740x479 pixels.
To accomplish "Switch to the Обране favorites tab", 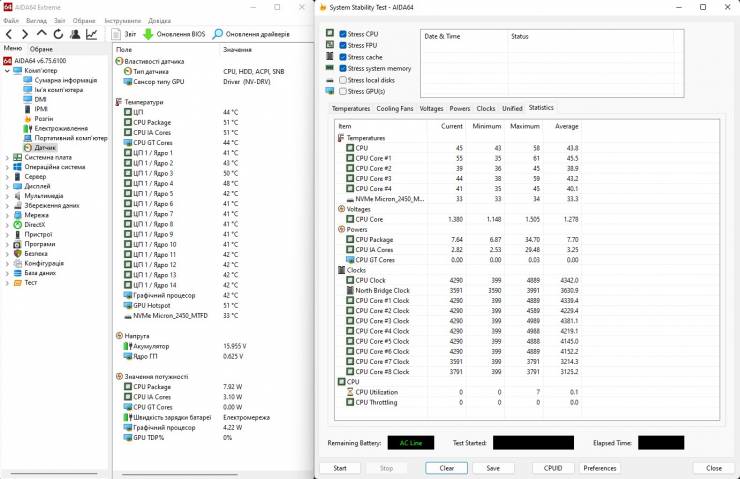I will (42, 49).
